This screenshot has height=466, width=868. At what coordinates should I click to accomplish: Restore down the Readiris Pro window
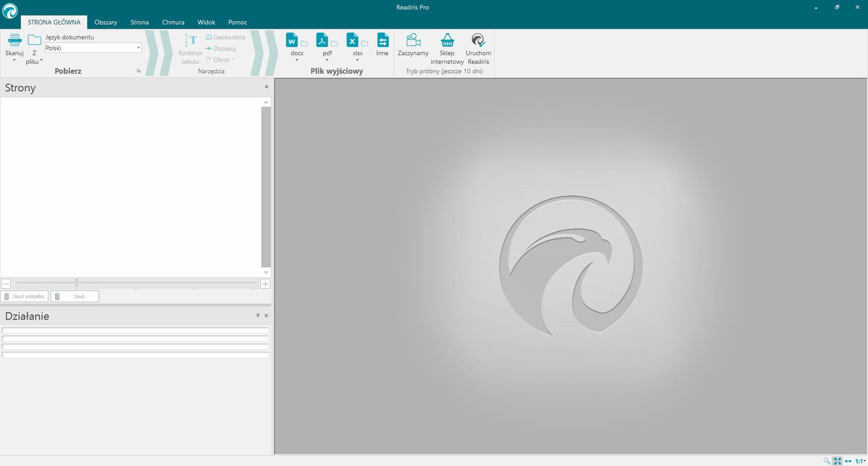(837, 7)
